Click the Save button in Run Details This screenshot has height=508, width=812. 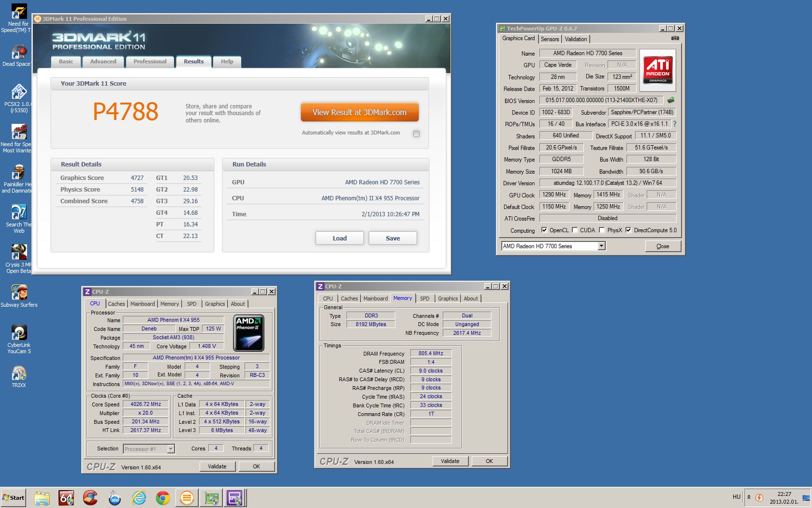click(392, 238)
